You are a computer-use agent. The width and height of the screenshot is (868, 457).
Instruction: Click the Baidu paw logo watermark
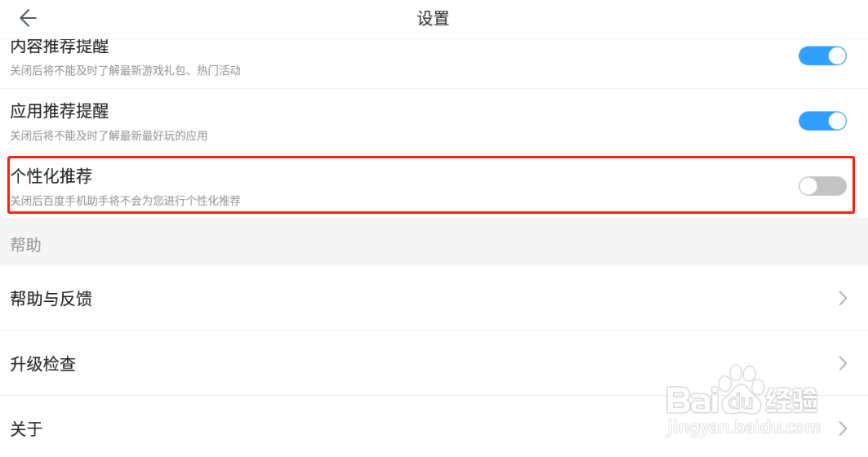coord(741,390)
